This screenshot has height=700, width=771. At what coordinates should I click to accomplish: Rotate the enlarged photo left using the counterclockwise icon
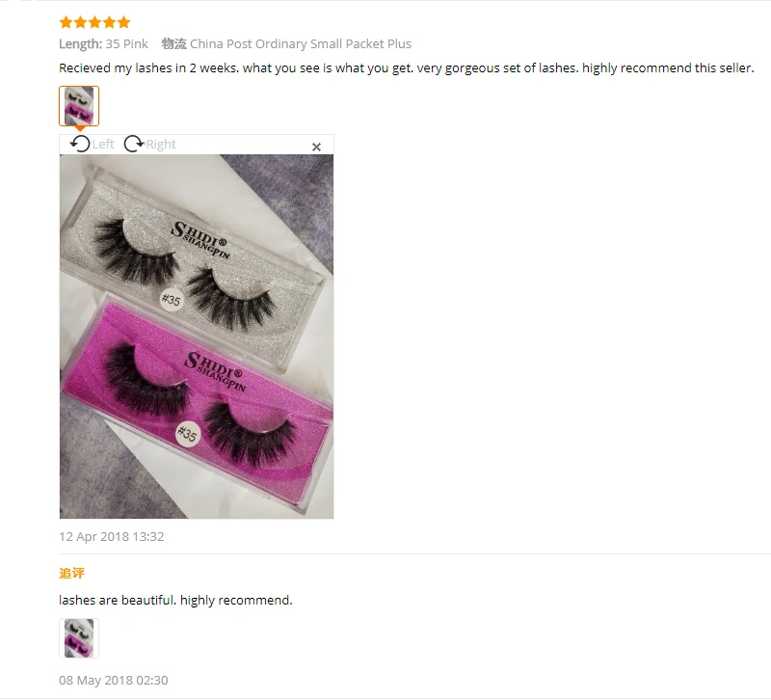(80, 144)
